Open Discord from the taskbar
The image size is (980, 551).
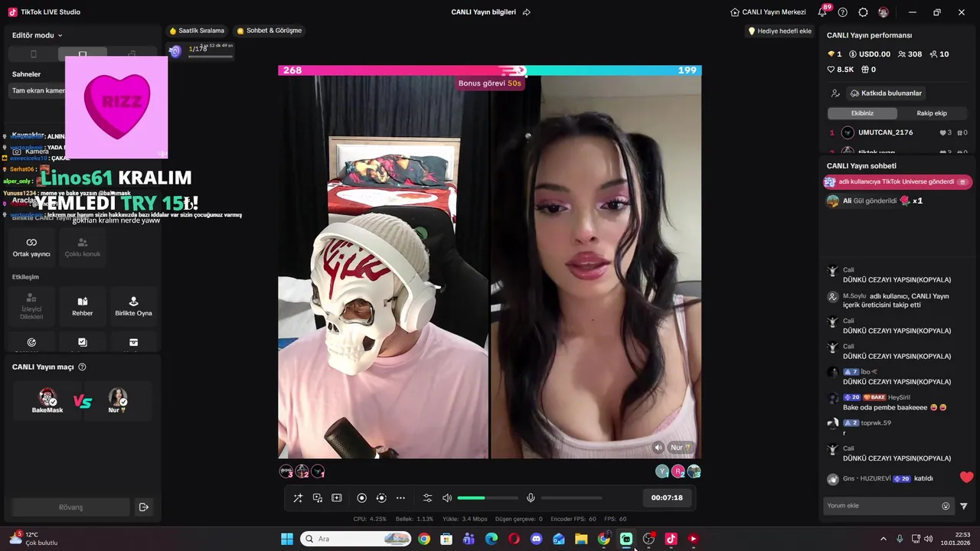[x=536, y=539]
